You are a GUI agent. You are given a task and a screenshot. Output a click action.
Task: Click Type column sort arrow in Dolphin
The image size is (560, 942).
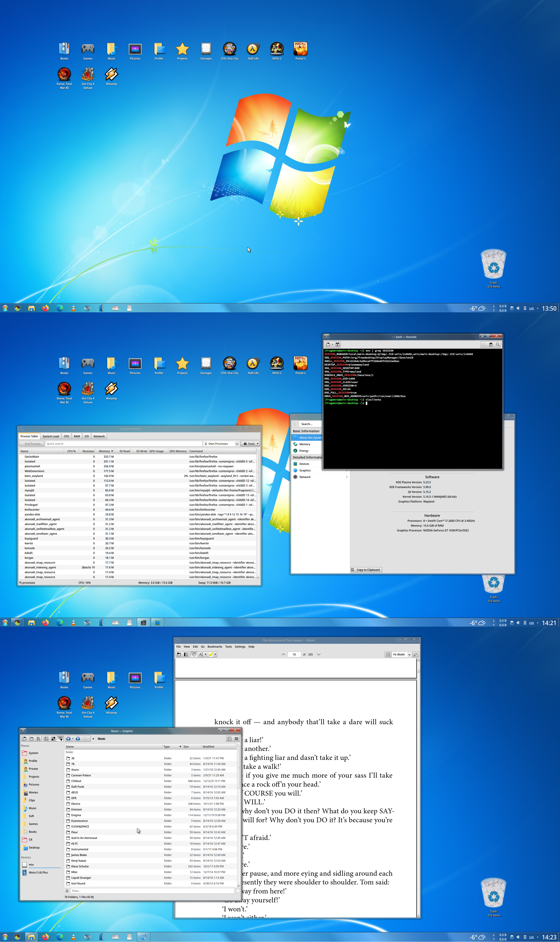180,746
